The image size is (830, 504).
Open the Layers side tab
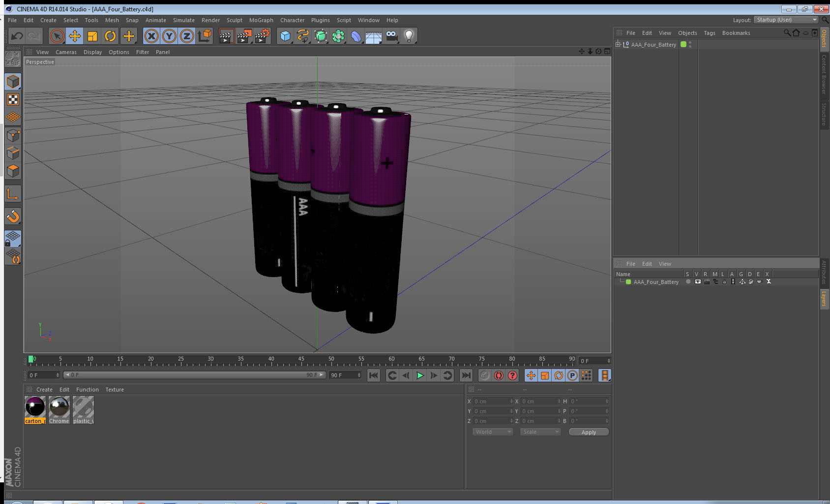(824, 298)
